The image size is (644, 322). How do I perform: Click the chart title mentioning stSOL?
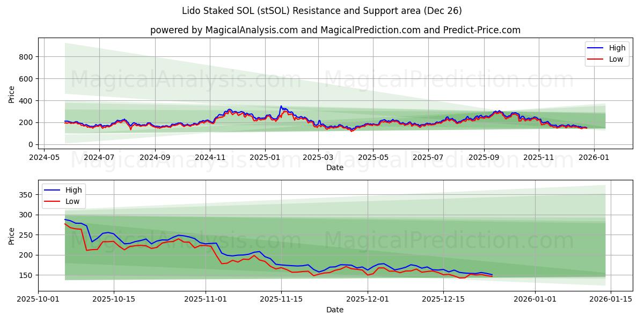[x=322, y=10]
